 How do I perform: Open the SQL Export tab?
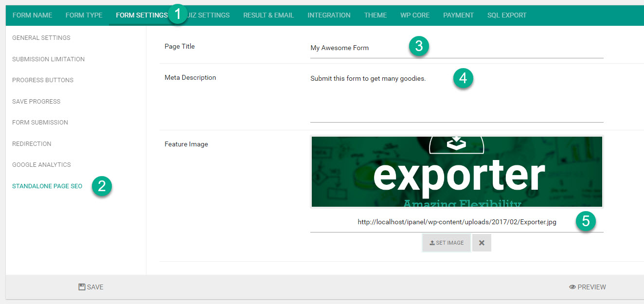(x=507, y=15)
